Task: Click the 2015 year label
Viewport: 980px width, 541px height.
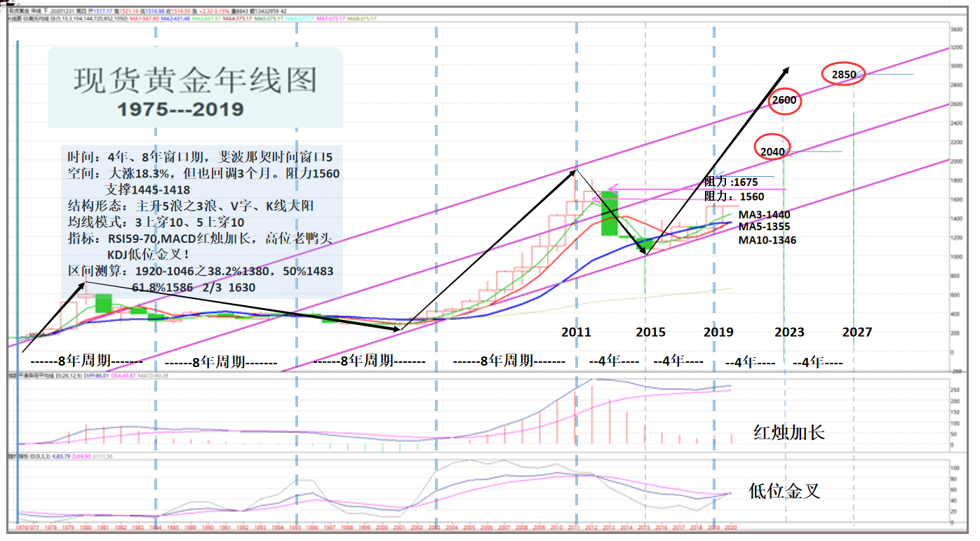Action: click(650, 332)
